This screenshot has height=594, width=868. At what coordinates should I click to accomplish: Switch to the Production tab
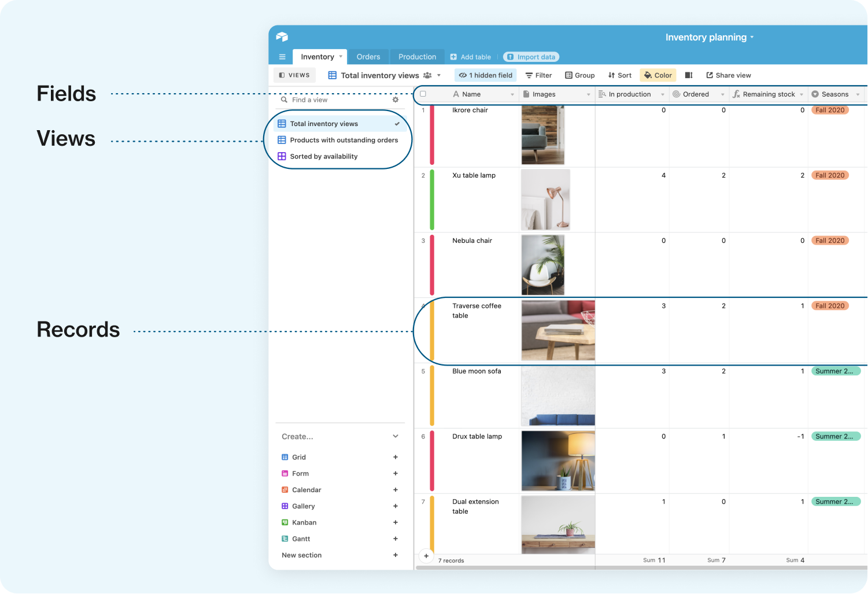(417, 56)
